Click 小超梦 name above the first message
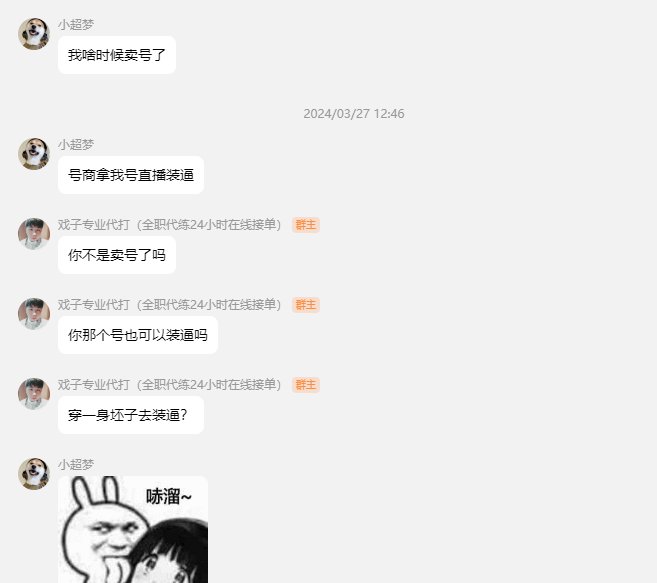The height and width of the screenshot is (583, 657). click(x=76, y=25)
